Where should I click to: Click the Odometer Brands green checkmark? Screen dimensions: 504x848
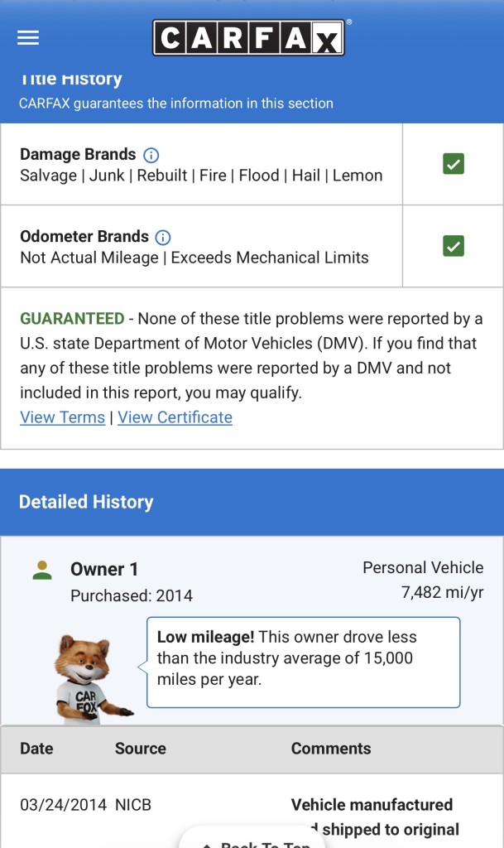[x=453, y=246]
